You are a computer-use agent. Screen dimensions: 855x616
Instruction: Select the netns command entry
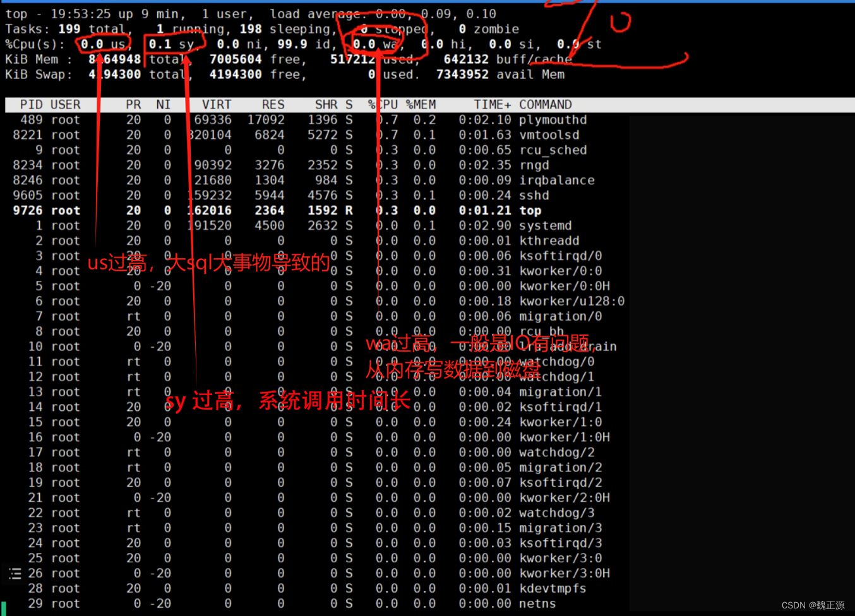(x=538, y=604)
